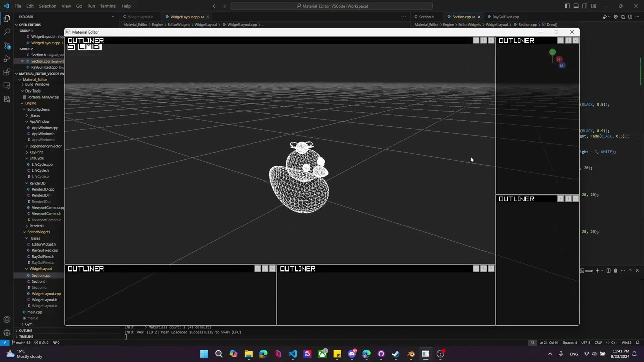644x362 pixels.
Task: Click the editor settings gear icon
Action: pos(615,17)
